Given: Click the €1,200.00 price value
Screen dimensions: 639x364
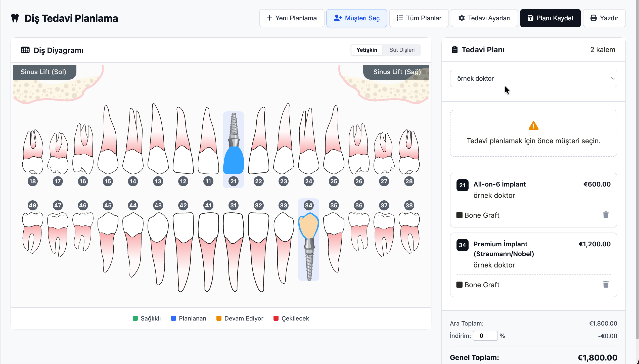Looking at the screenshot, I should click(595, 244).
